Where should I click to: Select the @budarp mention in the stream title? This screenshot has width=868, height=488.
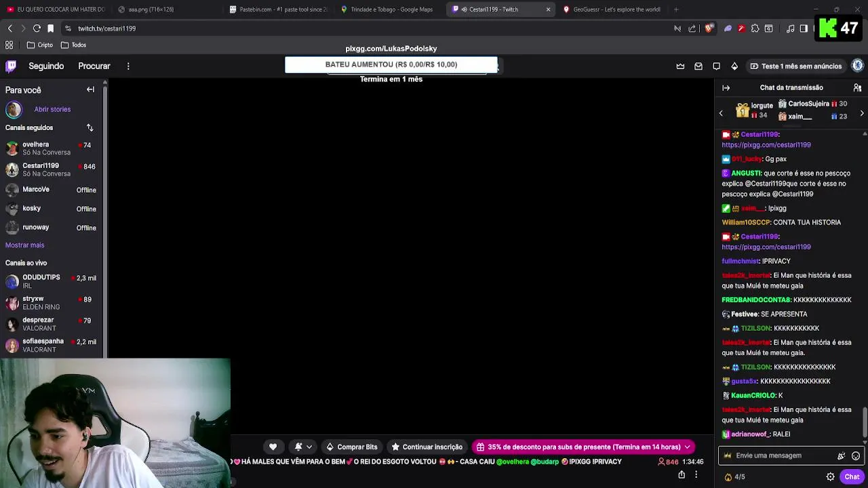coord(545,462)
